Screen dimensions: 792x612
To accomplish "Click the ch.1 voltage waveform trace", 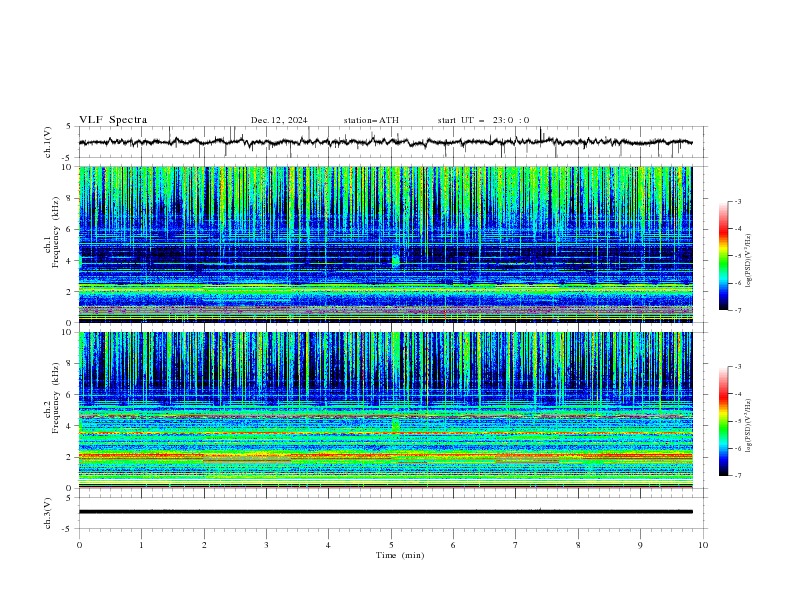I will pos(385,142).
